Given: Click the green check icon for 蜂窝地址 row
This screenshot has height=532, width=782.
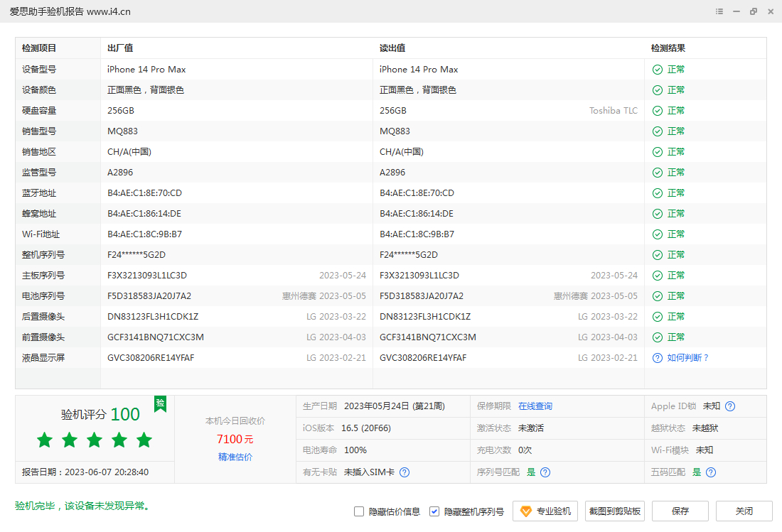Looking at the screenshot, I should (658, 214).
